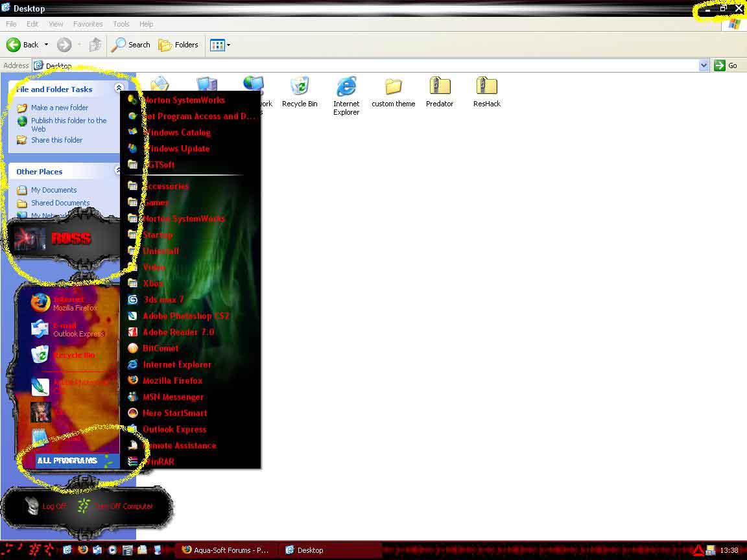Open pinned Recycle Bin in start menu
The width and height of the screenshot is (747, 560).
[x=63, y=355]
